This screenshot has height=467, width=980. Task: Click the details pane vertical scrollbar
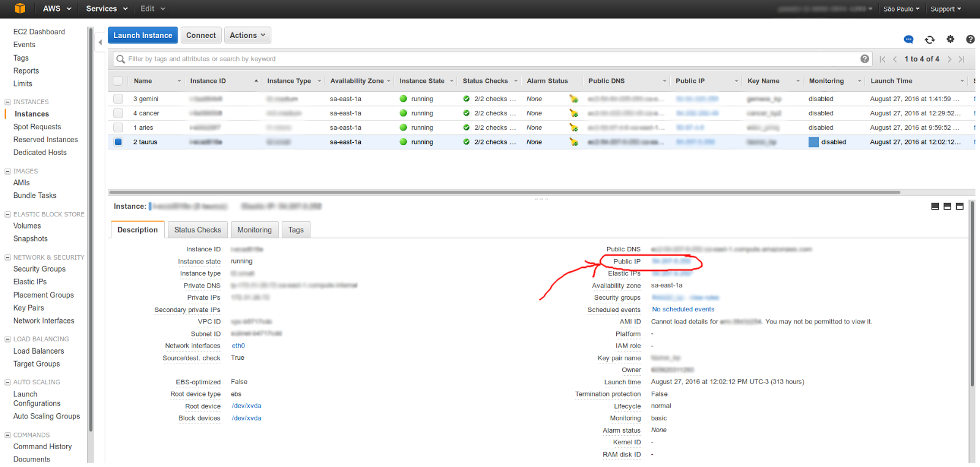pyautogui.click(x=972, y=294)
